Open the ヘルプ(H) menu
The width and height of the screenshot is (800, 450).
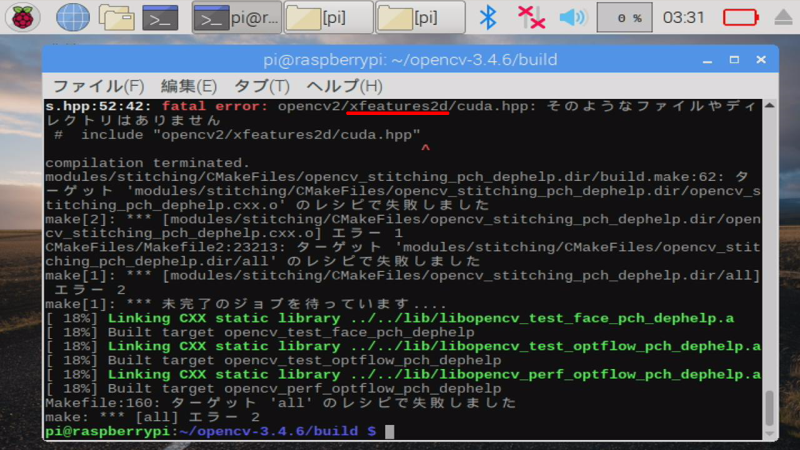[x=344, y=86]
